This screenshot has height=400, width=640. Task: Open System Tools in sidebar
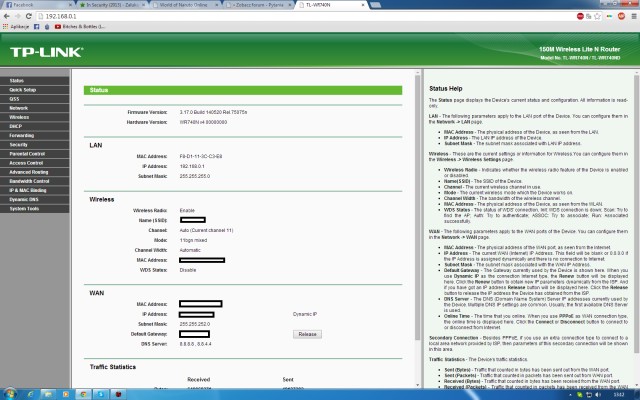click(x=35, y=209)
